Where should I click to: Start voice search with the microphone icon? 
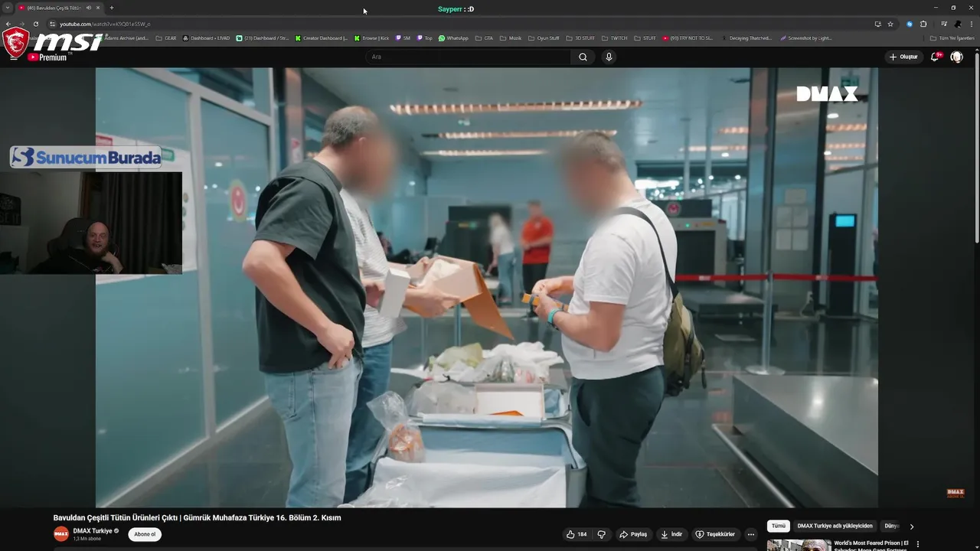[609, 57]
